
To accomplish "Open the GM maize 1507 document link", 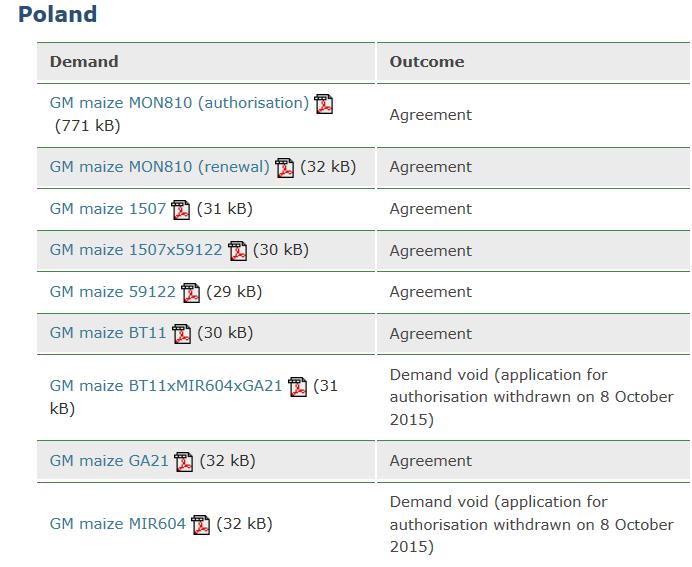I will coord(108,209).
